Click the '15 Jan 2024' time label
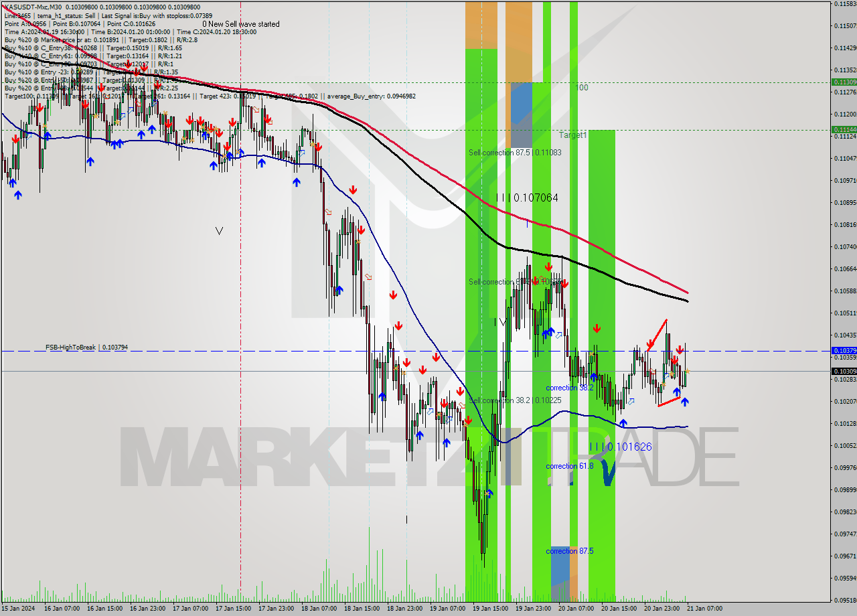Viewport: 857px width, 616px height. coord(18,609)
